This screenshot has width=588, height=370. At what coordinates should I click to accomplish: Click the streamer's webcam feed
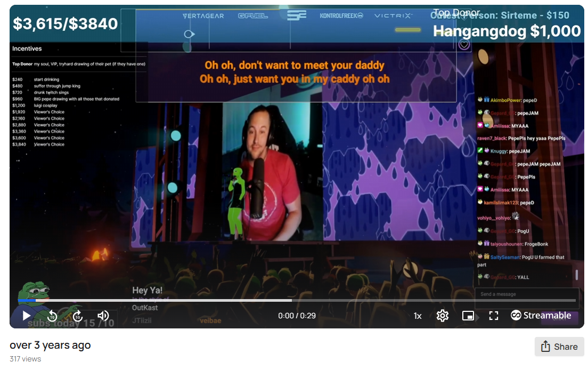273,172
